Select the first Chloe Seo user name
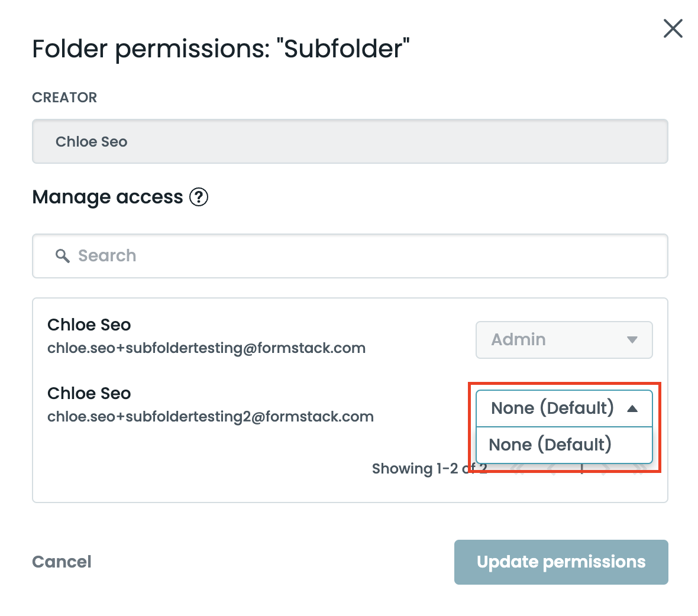Screen dimensions: 698x616 (89, 325)
